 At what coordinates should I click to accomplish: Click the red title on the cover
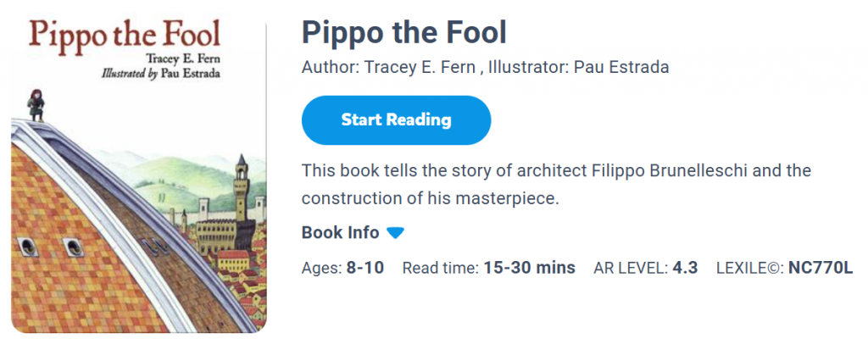(x=125, y=35)
